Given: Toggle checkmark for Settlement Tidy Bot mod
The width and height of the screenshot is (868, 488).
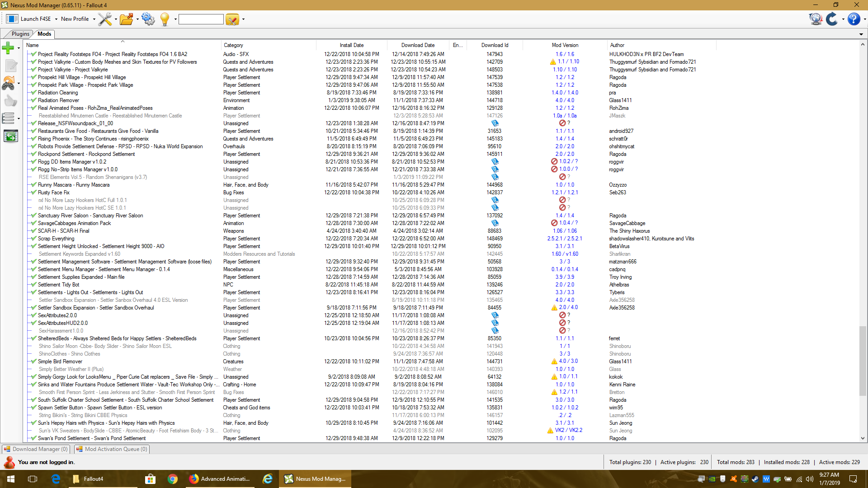Looking at the screenshot, I should pos(33,285).
